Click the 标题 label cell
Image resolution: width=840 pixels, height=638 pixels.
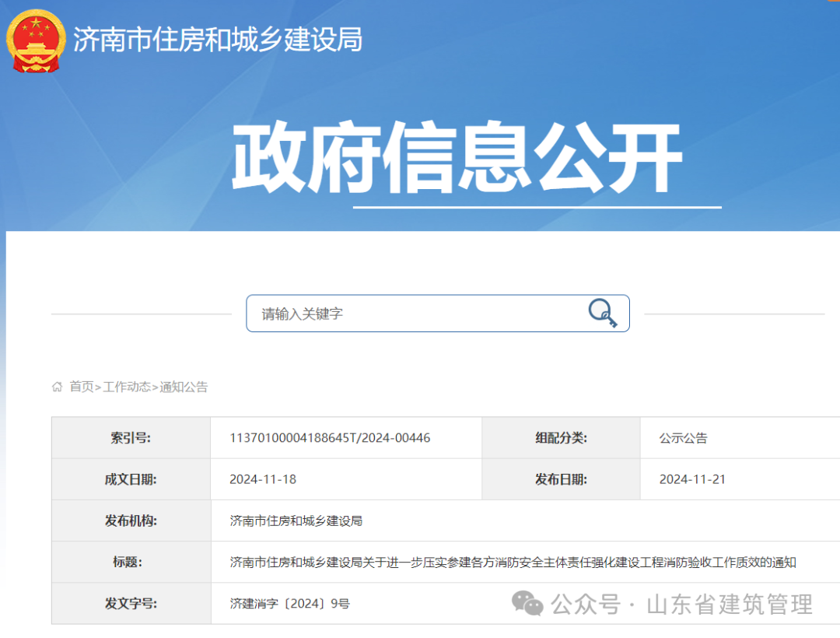(x=131, y=562)
